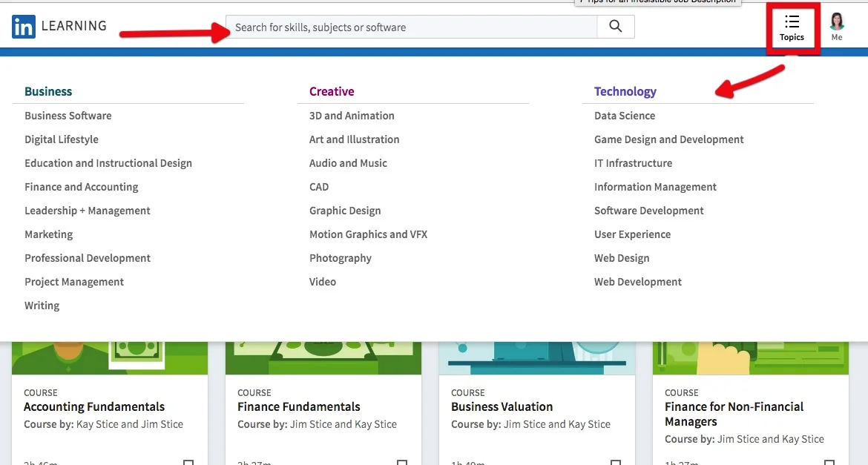Open Professional Development topic
868x465 pixels.
point(88,259)
